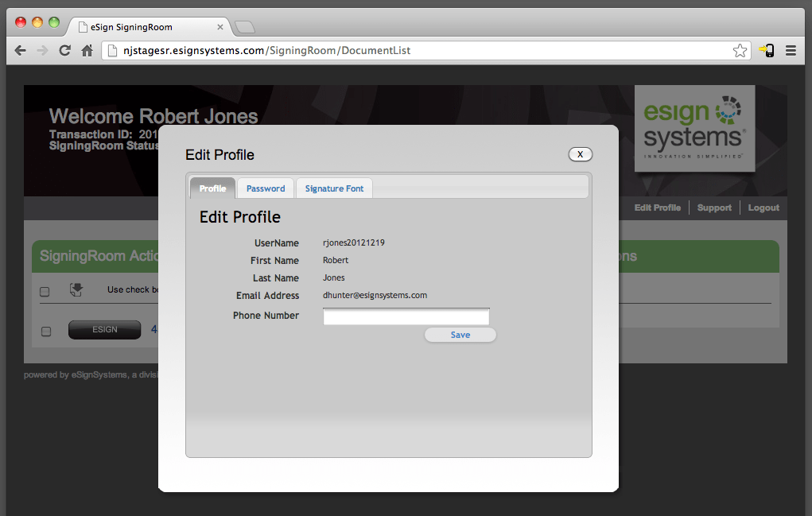Go to browser home page icon
The image size is (812, 516).
pyautogui.click(x=87, y=51)
